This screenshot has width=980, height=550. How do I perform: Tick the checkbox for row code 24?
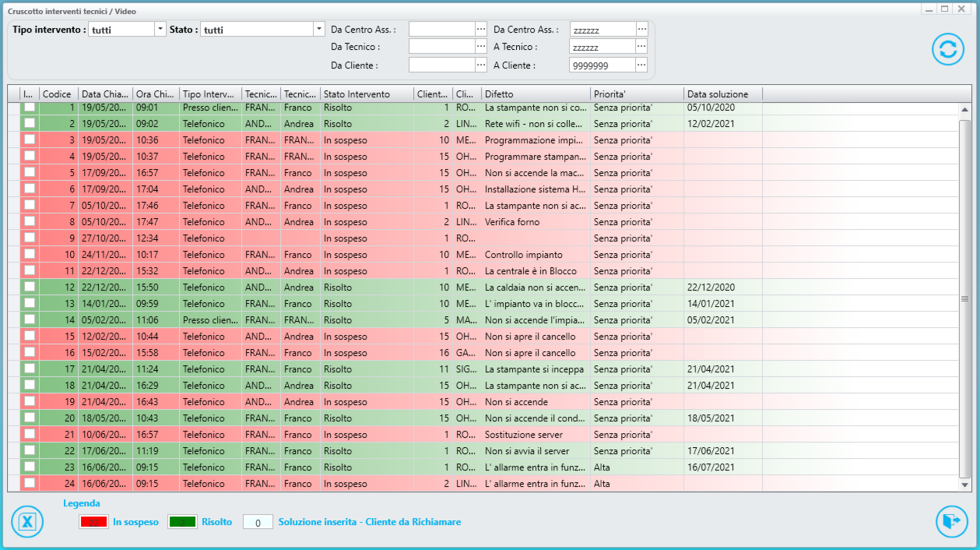click(x=30, y=483)
